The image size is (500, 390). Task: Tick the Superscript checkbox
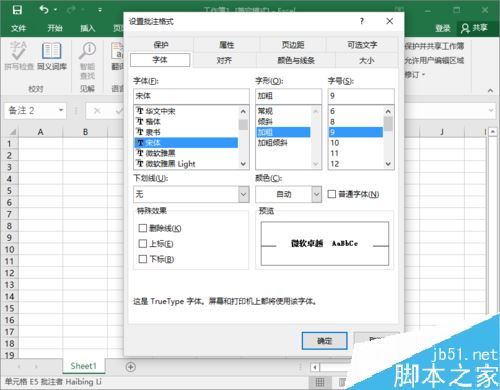point(143,244)
